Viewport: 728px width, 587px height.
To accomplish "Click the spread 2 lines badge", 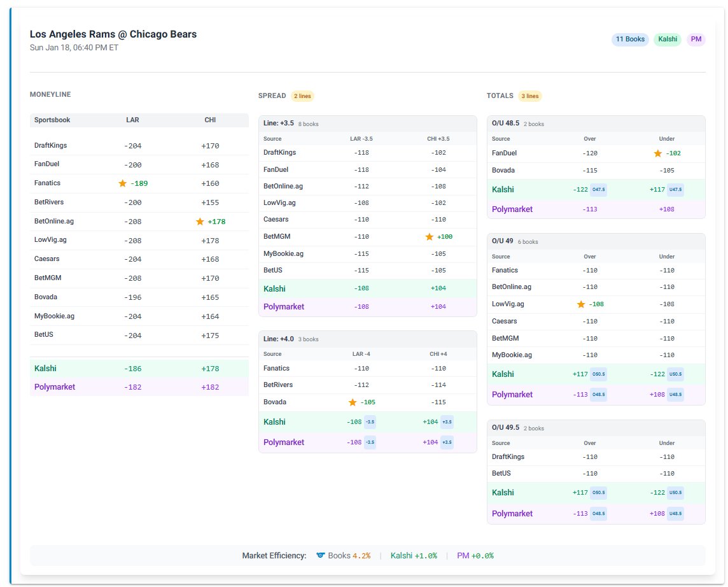I will (x=302, y=96).
